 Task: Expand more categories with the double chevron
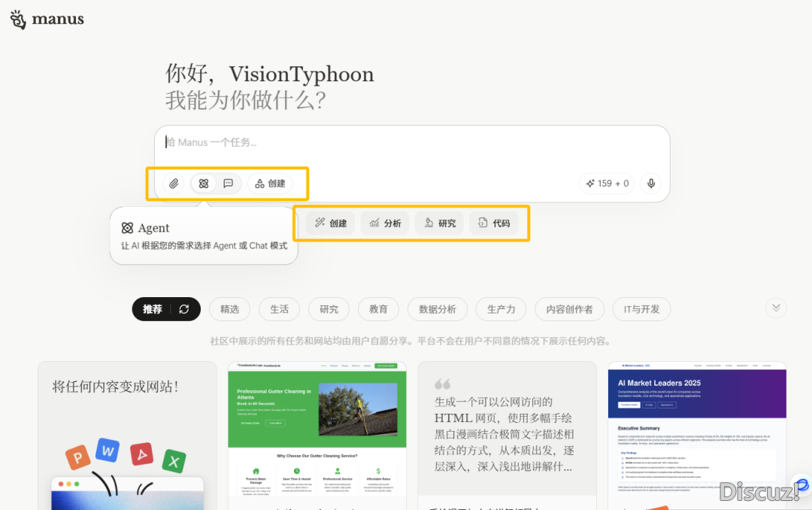(776, 308)
